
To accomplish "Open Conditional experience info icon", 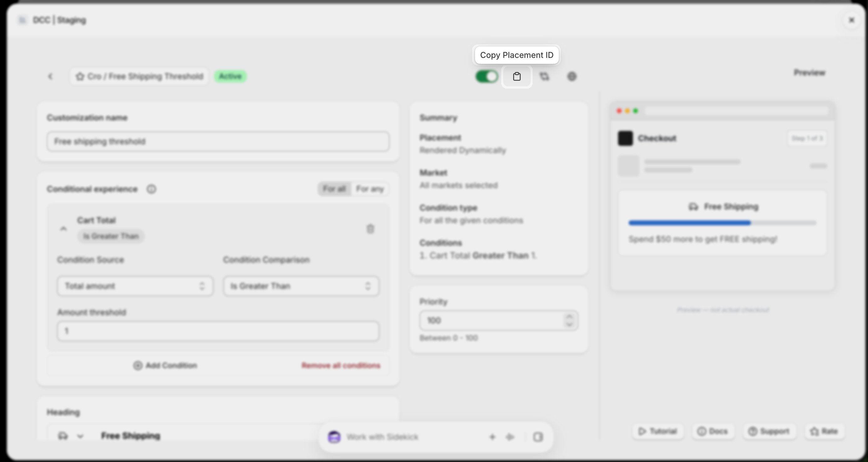I will (x=151, y=189).
